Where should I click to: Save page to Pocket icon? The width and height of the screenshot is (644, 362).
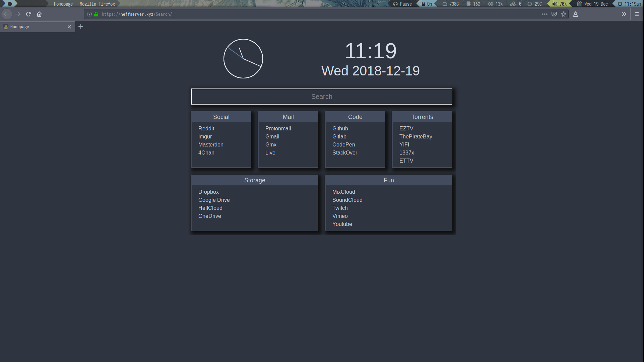pos(554,14)
